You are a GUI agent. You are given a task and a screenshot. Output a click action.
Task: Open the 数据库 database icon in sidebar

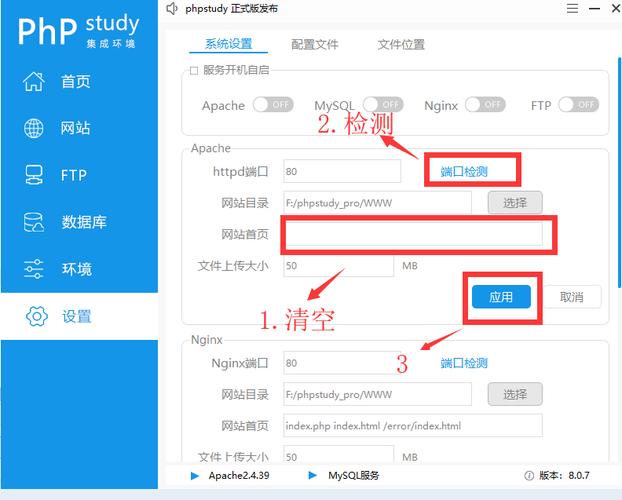click(34, 222)
